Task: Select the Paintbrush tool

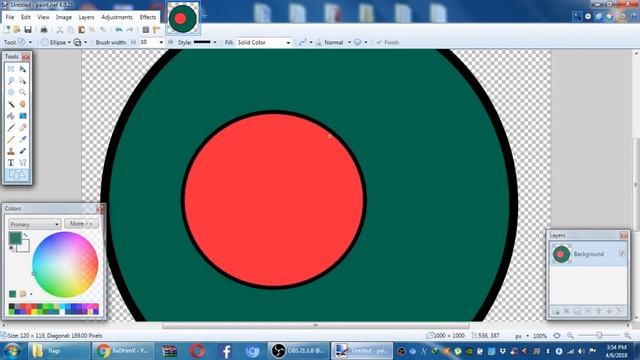Action: 11,128
